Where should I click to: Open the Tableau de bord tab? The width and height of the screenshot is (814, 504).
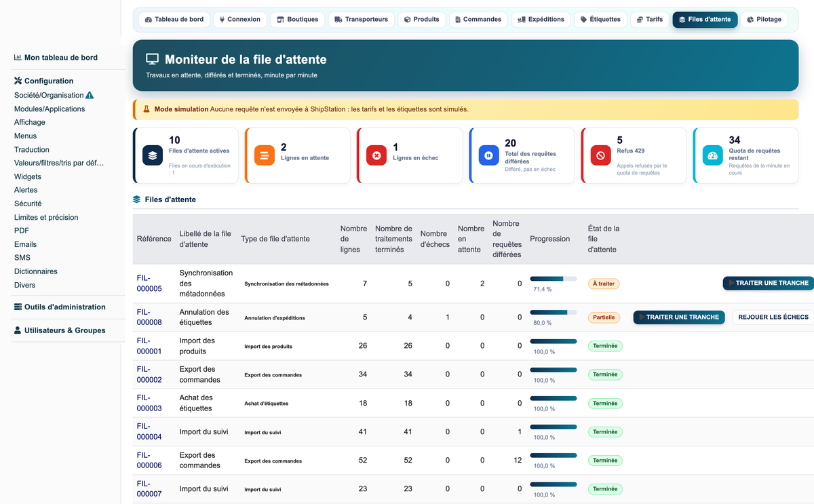[x=174, y=20]
